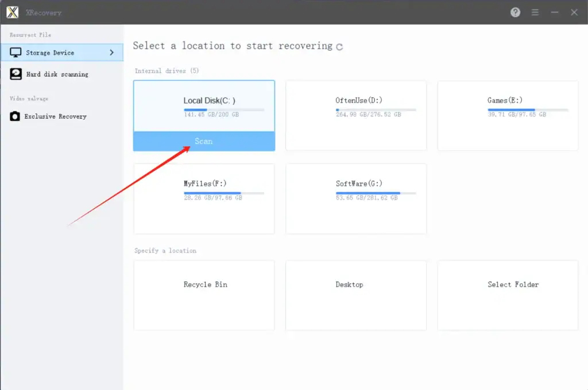
Task: Click the Scan button on Local Disk C
Action: click(204, 141)
